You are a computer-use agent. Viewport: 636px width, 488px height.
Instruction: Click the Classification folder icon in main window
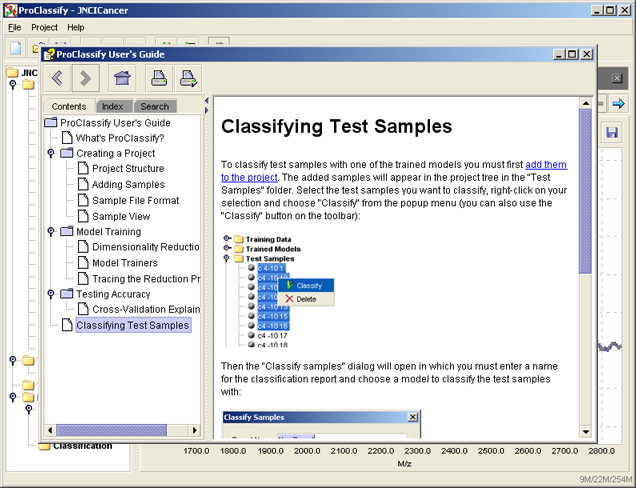pos(44,446)
